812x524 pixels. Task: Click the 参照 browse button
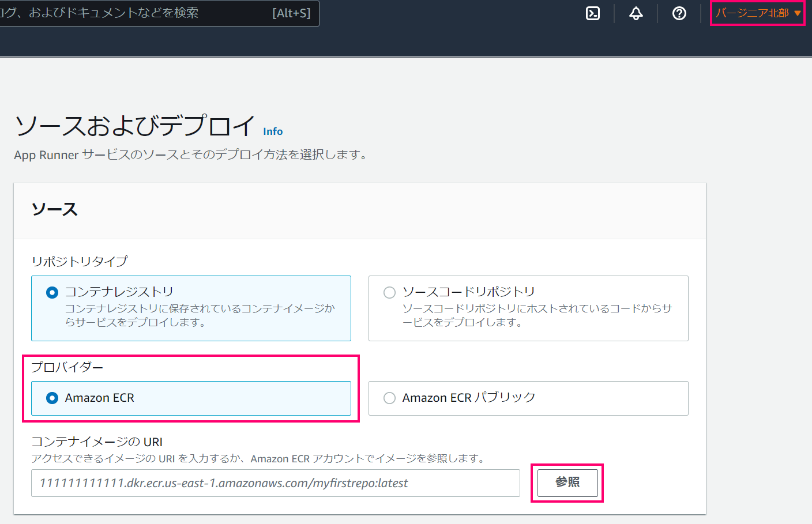[x=567, y=483]
